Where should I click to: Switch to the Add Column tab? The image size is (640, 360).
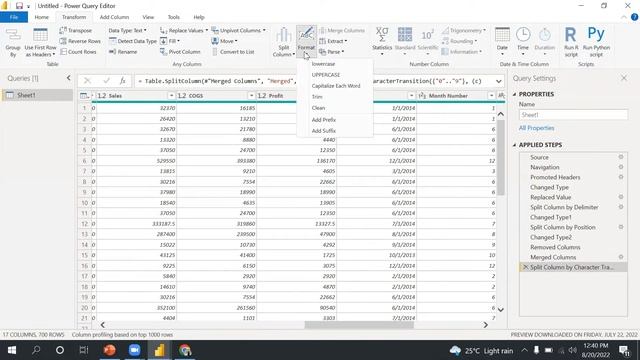(x=114, y=17)
